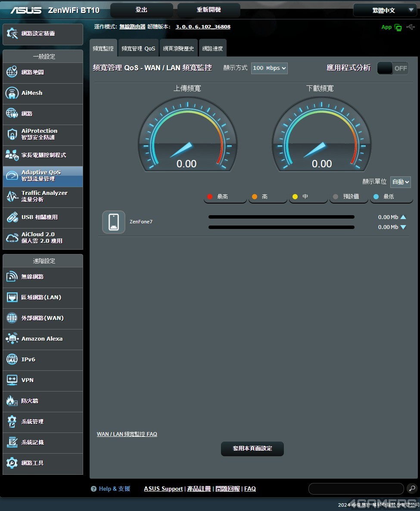Click ZenFone7 upload bandwidth bar
The image size is (420, 511).
tap(281, 217)
